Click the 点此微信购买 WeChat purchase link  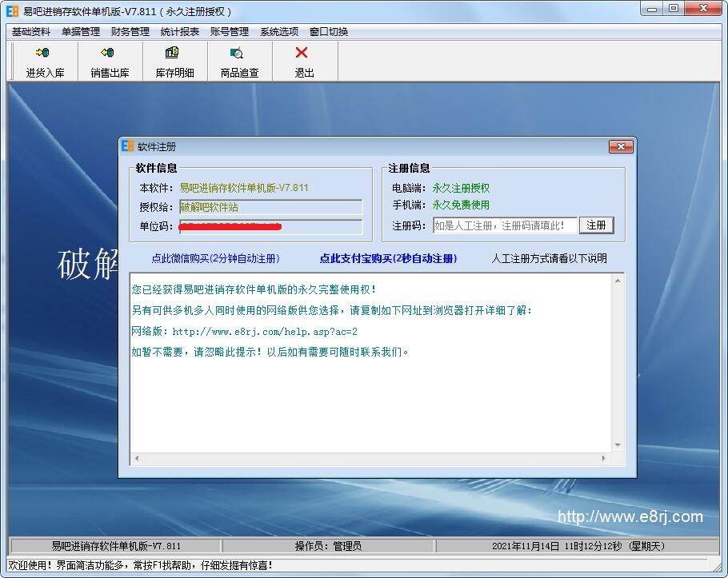[215, 258]
